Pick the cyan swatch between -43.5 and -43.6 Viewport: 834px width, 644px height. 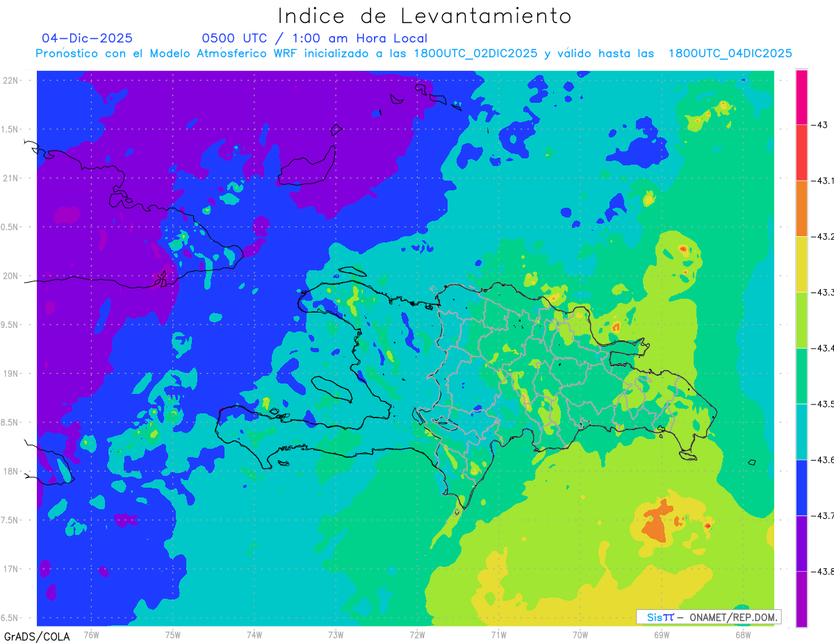click(x=801, y=431)
